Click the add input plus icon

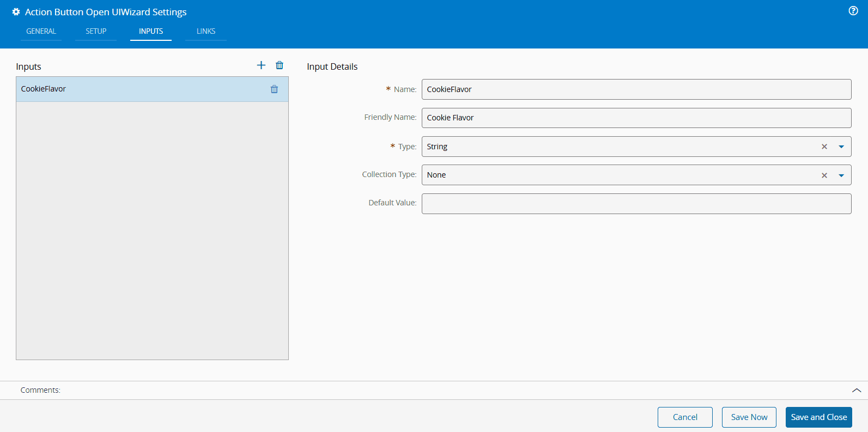261,65
